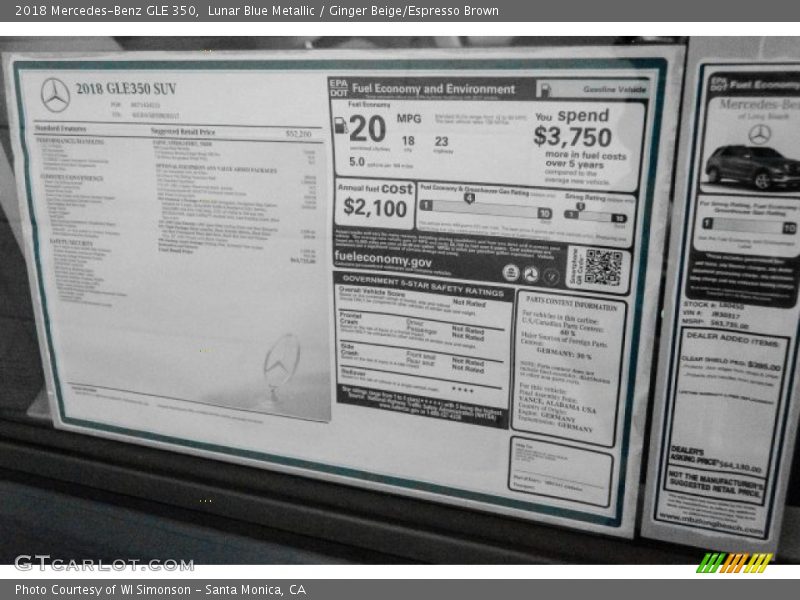
Task: Click the 'Side Crash' row label
Action: (x=349, y=349)
